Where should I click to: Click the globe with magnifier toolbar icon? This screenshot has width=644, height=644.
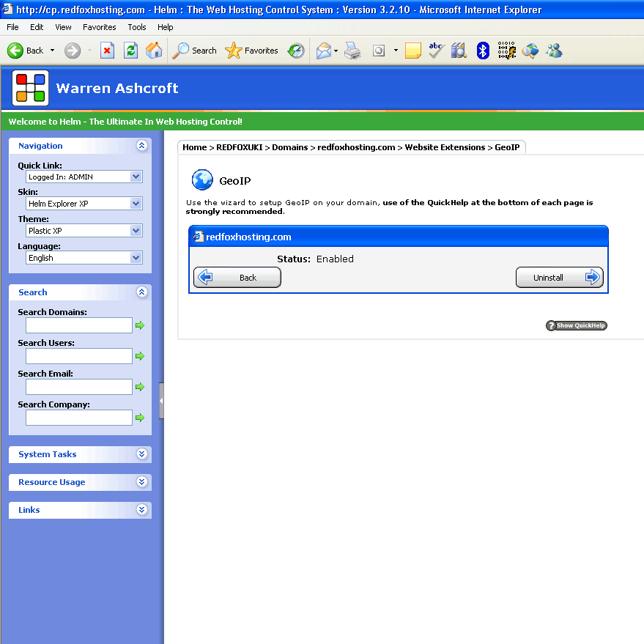(x=530, y=51)
